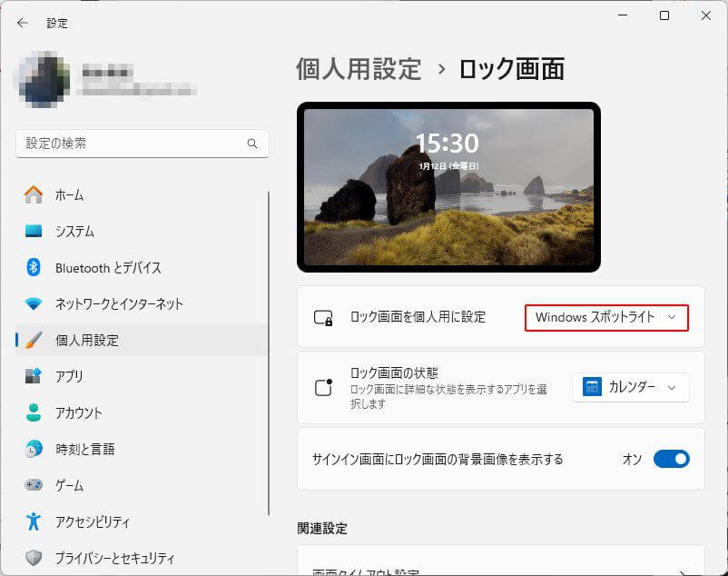Click the Apps (アプリ) icon in sidebar
Screen dimensions: 728x576
tap(34, 376)
